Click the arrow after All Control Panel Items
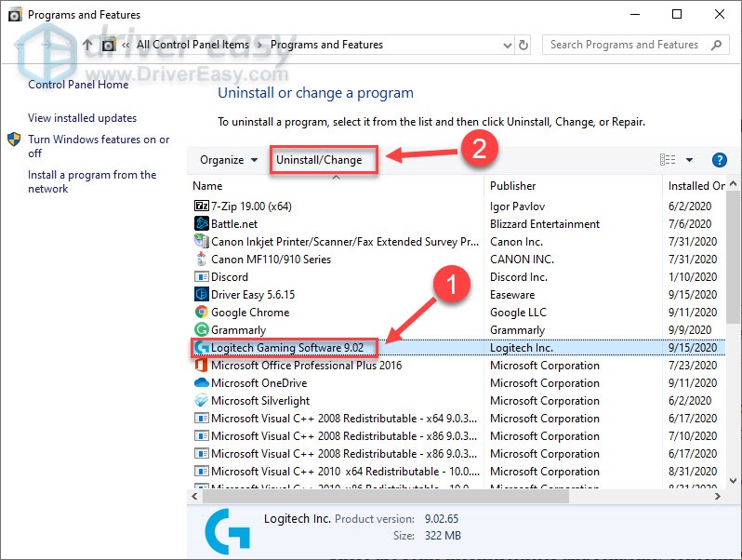Image resolution: width=742 pixels, height=560 pixels. pyautogui.click(x=259, y=45)
